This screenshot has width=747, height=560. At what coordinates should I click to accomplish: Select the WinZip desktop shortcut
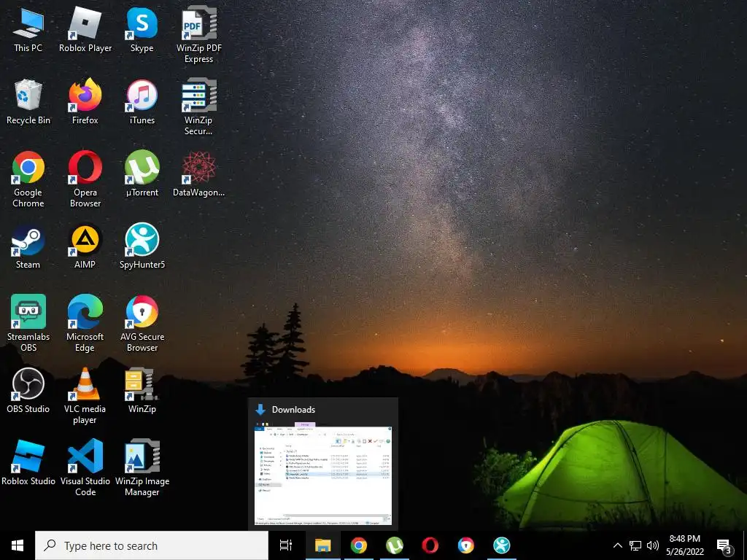tap(142, 391)
